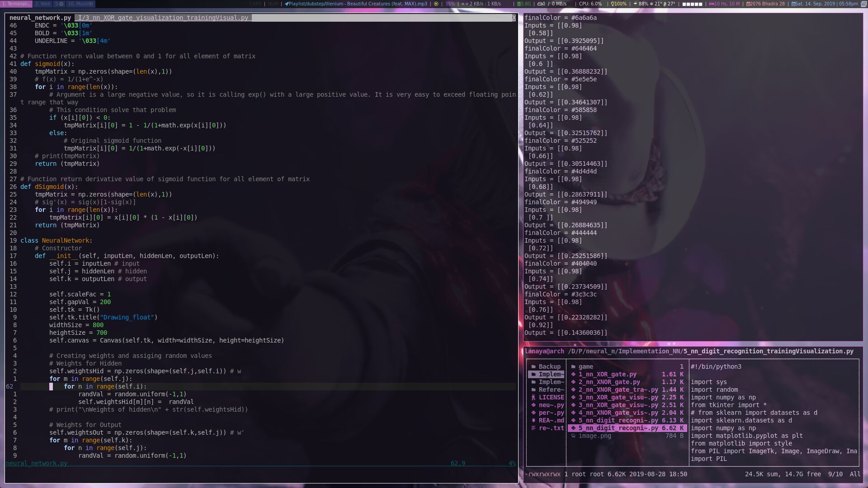This screenshot has width=868, height=488.
Task: Click the re~.txt text file icon
Action: tap(533, 428)
